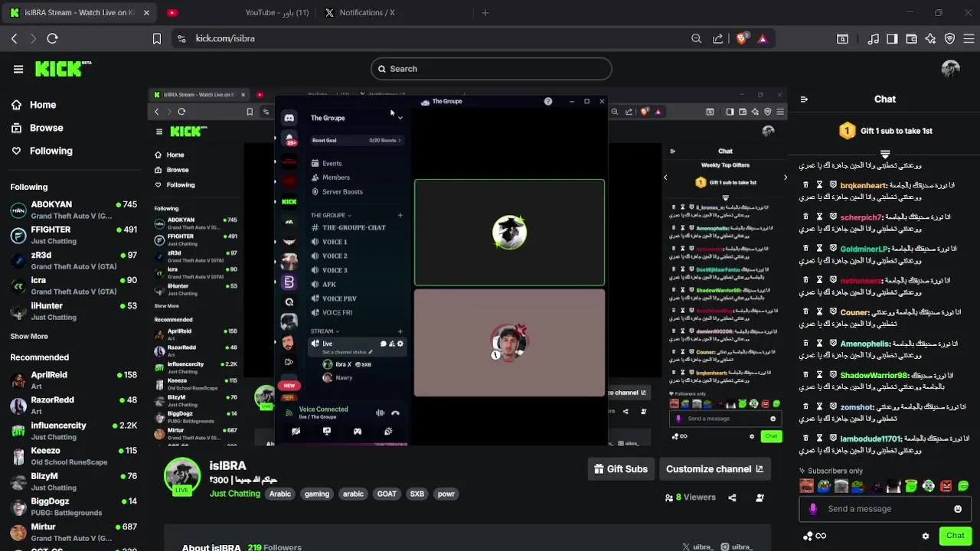Image resolution: width=980 pixels, height=551 pixels.
Task: Delete brqkenheart's message with trash icon
Action: click(x=805, y=185)
